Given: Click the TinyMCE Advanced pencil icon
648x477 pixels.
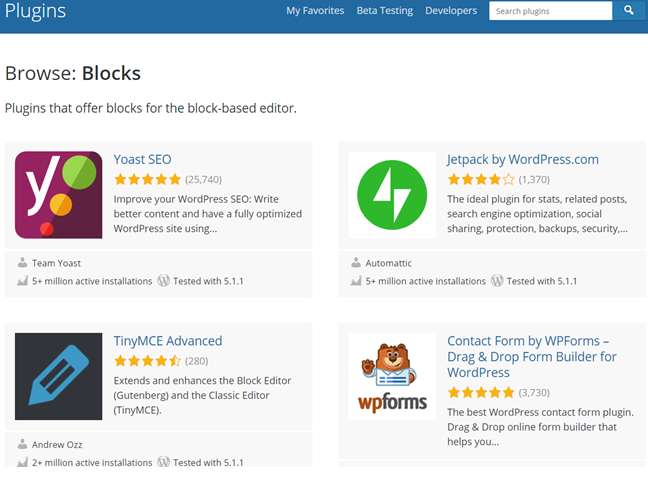Looking at the screenshot, I should [58, 376].
